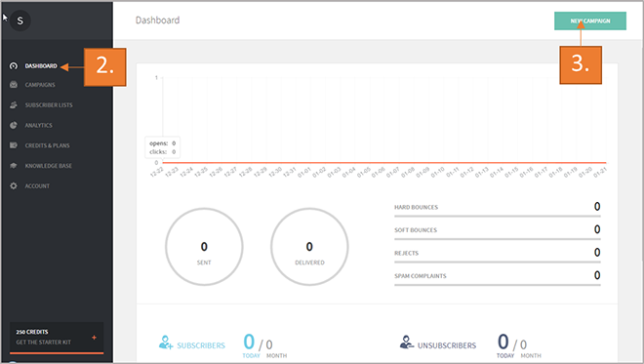The height and width of the screenshot is (364, 644).
Task: Click the Rejects label
Action: click(x=406, y=253)
